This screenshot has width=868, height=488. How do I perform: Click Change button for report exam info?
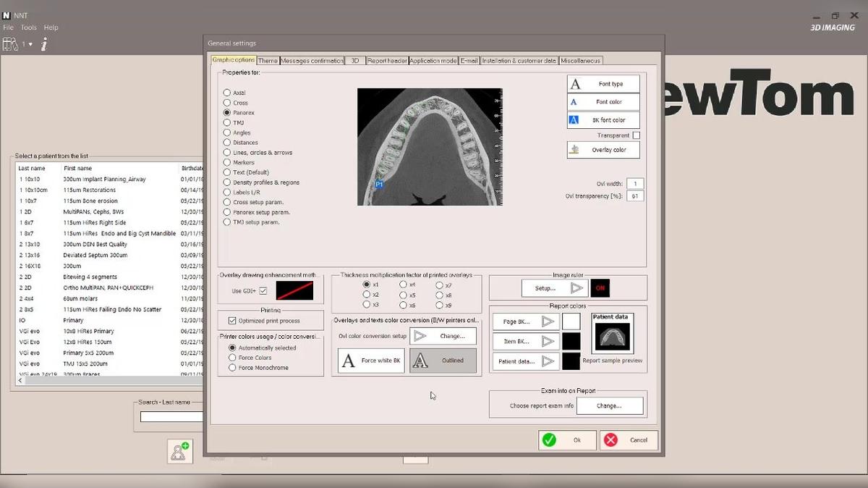click(x=609, y=405)
